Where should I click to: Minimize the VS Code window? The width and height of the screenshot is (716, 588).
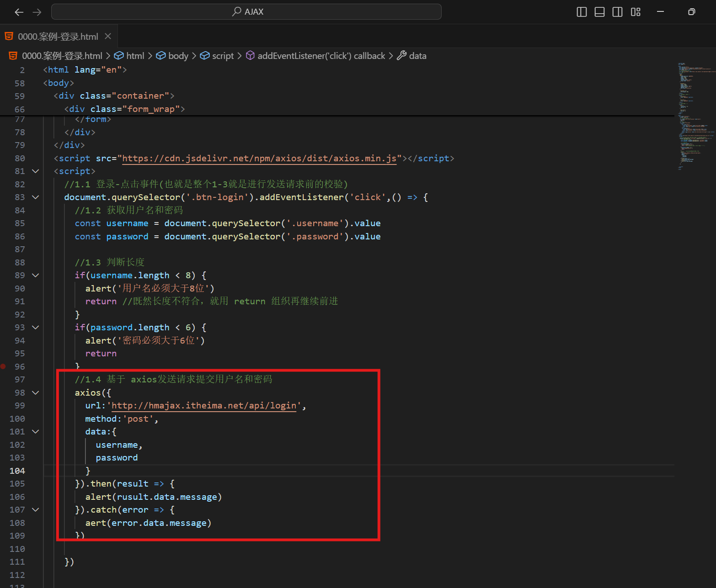click(x=660, y=12)
